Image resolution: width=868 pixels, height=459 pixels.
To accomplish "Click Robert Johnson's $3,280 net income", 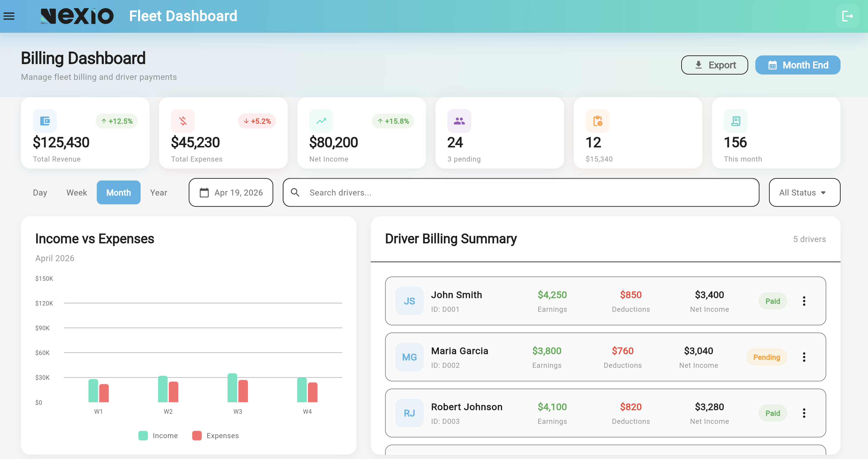I will click(x=709, y=407).
